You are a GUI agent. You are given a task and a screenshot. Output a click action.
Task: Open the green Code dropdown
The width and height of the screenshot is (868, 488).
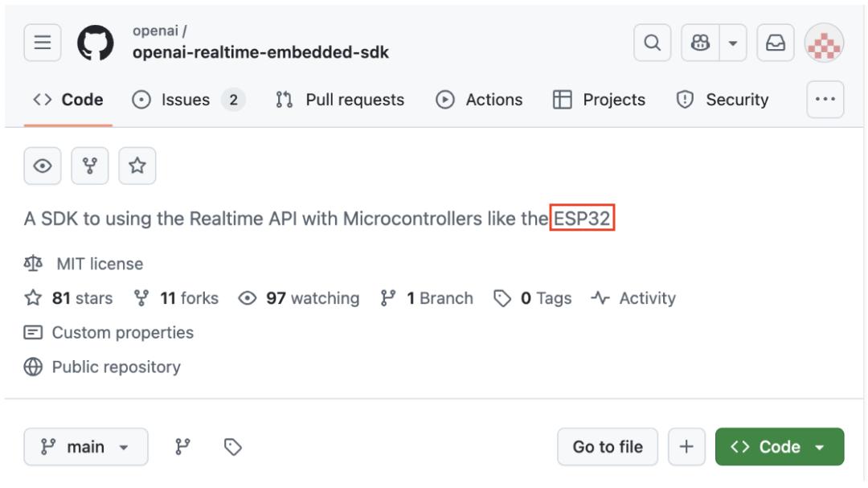point(779,447)
